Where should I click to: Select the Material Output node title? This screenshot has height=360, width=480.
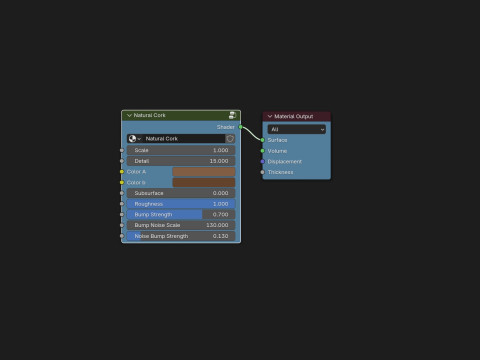(294, 116)
